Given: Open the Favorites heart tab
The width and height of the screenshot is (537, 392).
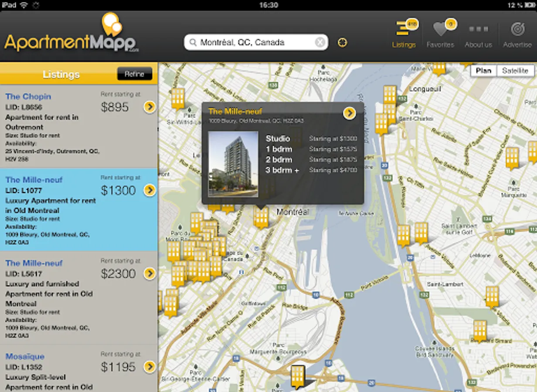Looking at the screenshot, I should (440, 34).
